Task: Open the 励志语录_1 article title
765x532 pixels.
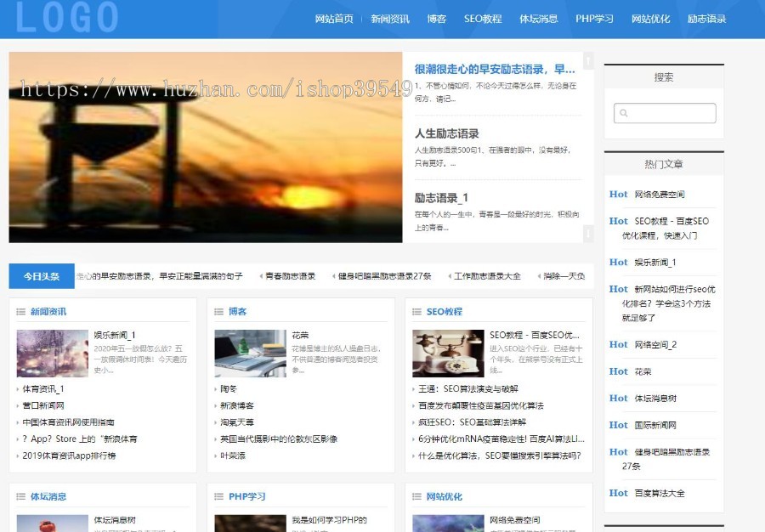Action: pos(441,198)
